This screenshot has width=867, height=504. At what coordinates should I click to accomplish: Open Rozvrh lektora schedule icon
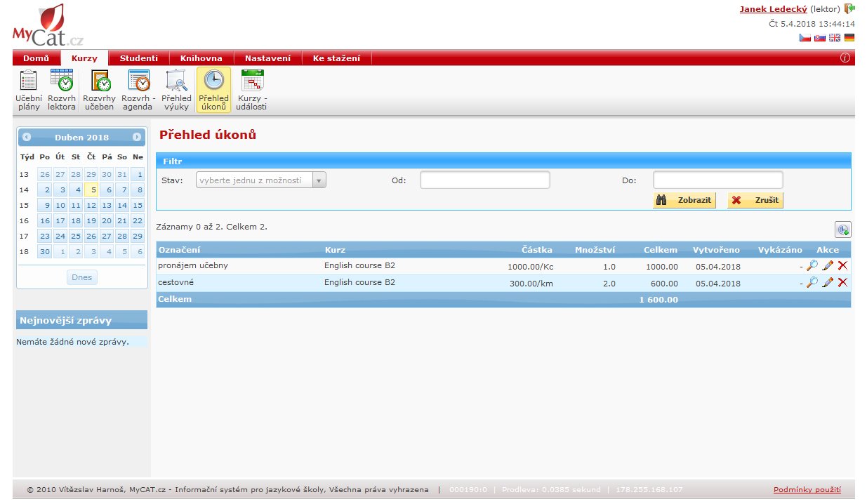coord(62,91)
